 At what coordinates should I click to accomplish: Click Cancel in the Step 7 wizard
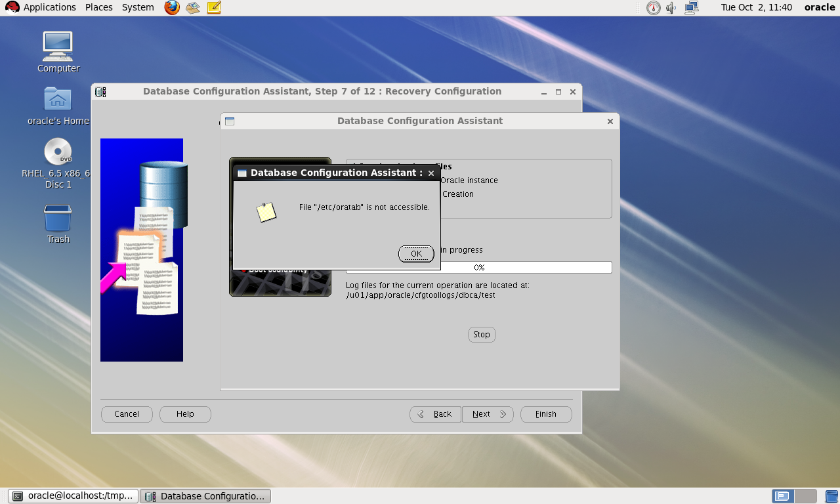(127, 414)
